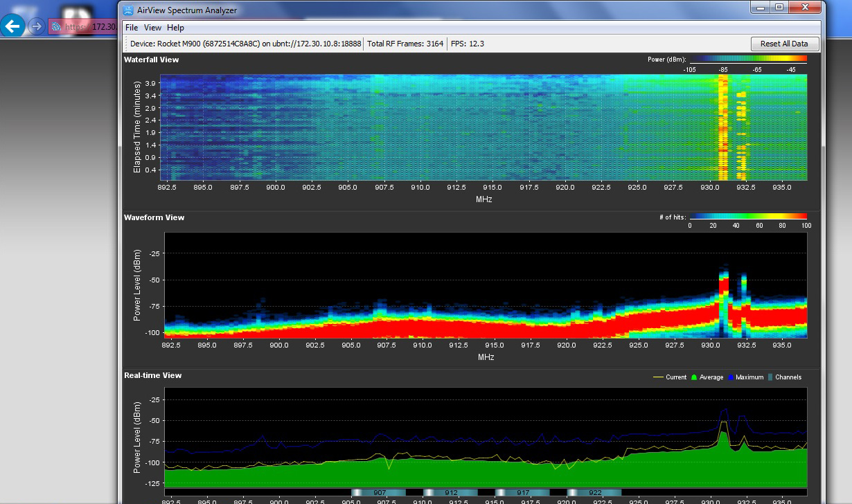Open the View menu
The image size is (852, 504).
(x=152, y=28)
